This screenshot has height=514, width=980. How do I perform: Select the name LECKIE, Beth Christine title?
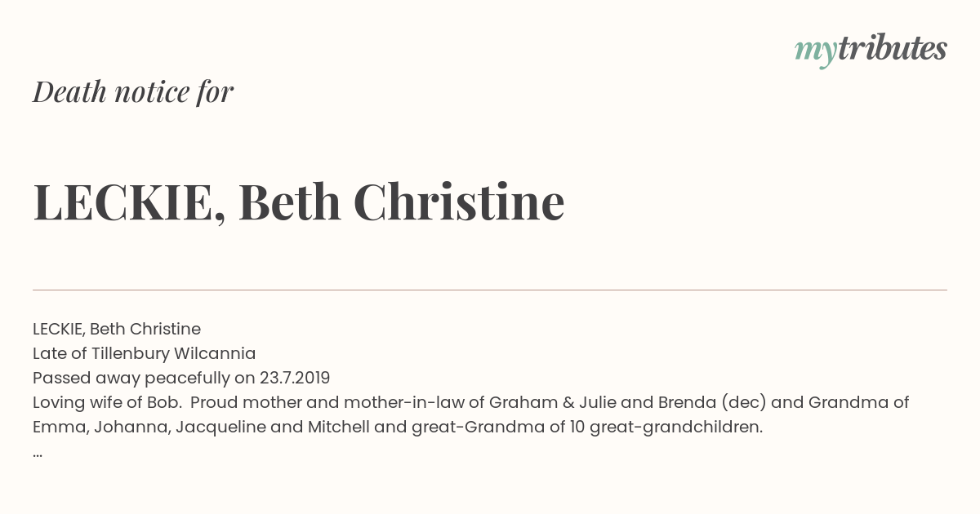click(299, 202)
